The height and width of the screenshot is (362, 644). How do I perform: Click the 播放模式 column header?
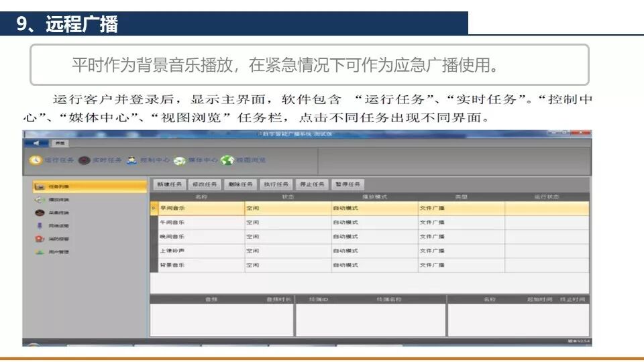374,197
